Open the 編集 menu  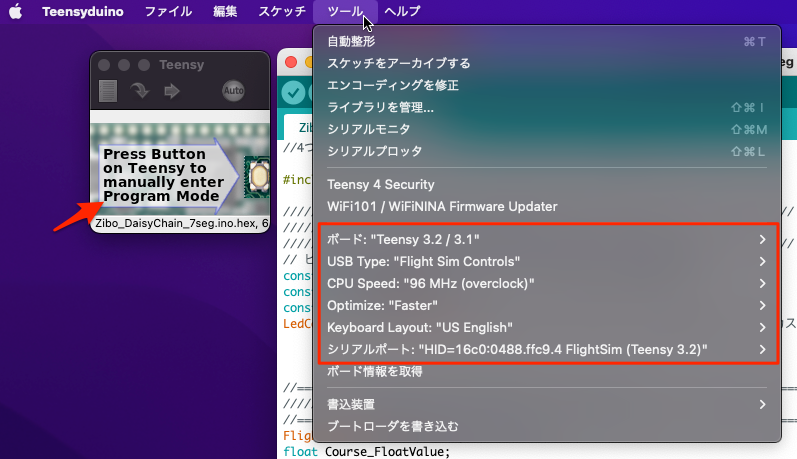225,11
